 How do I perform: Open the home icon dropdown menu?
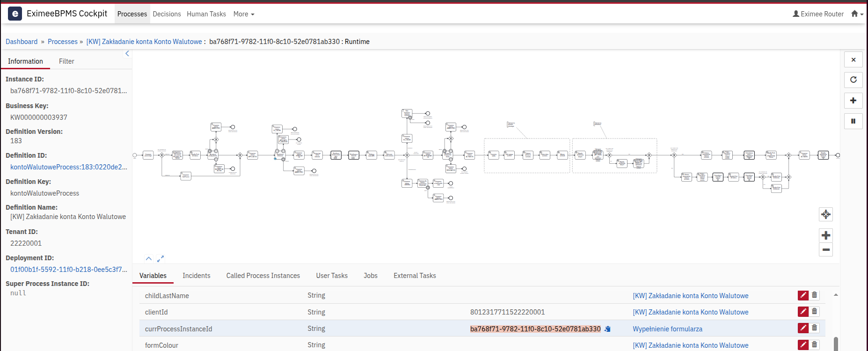coord(857,14)
